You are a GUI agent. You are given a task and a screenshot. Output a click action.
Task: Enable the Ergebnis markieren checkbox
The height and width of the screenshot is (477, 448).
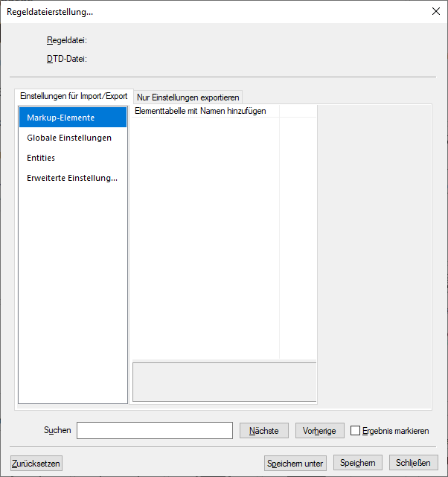tap(356, 431)
